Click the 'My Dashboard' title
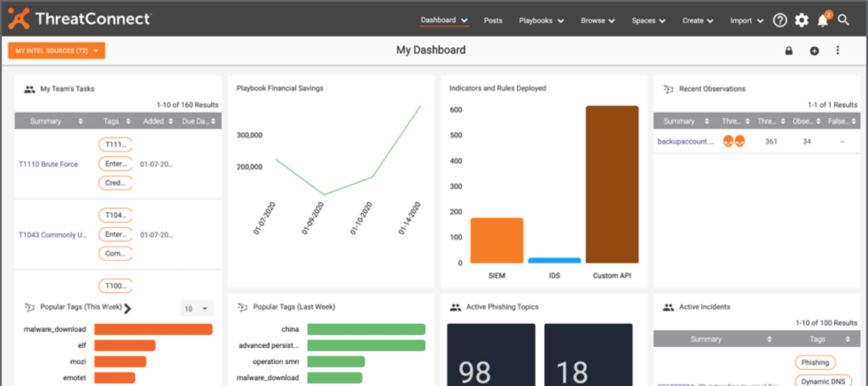 pyautogui.click(x=431, y=50)
